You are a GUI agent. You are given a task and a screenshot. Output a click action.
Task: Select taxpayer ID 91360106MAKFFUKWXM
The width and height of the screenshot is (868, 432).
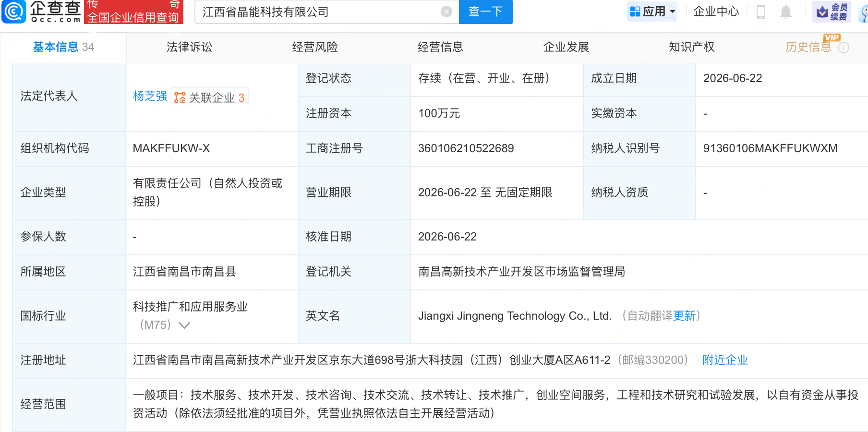(x=770, y=148)
